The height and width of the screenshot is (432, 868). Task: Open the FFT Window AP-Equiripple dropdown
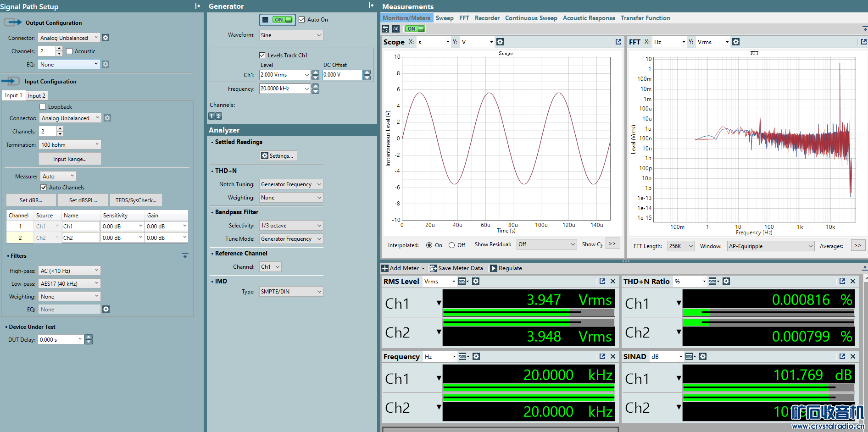tap(770, 246)
